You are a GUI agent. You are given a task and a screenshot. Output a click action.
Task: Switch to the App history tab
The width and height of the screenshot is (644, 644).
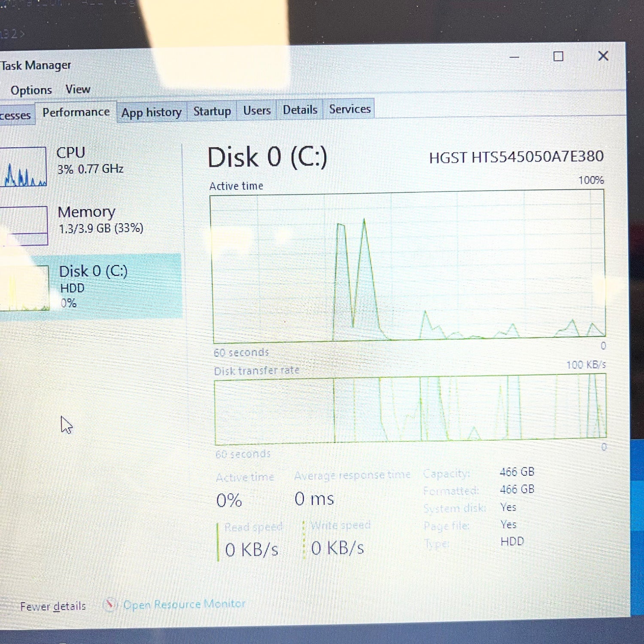[151, 112]
